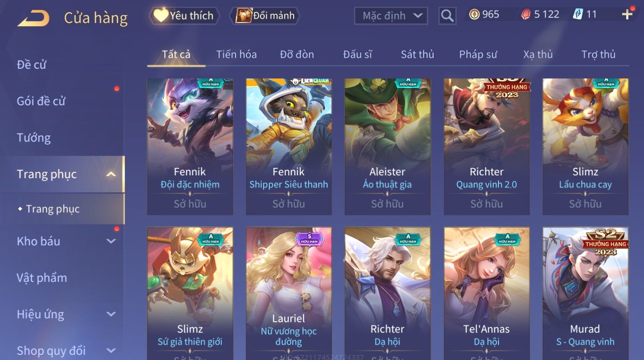Open Gói đề cử in sidebar
644x360 pixels.
[x=41, y=101]
